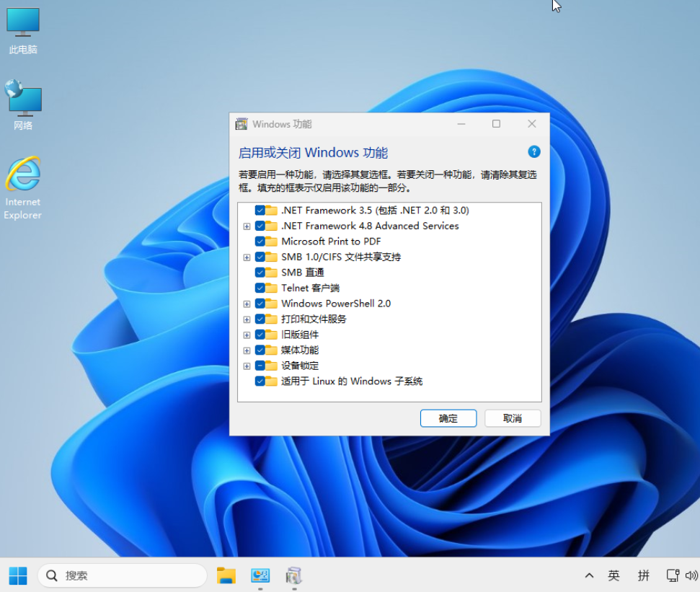
Task: Open Control Panel taskbar icon
Action: (x=260, y=575)
